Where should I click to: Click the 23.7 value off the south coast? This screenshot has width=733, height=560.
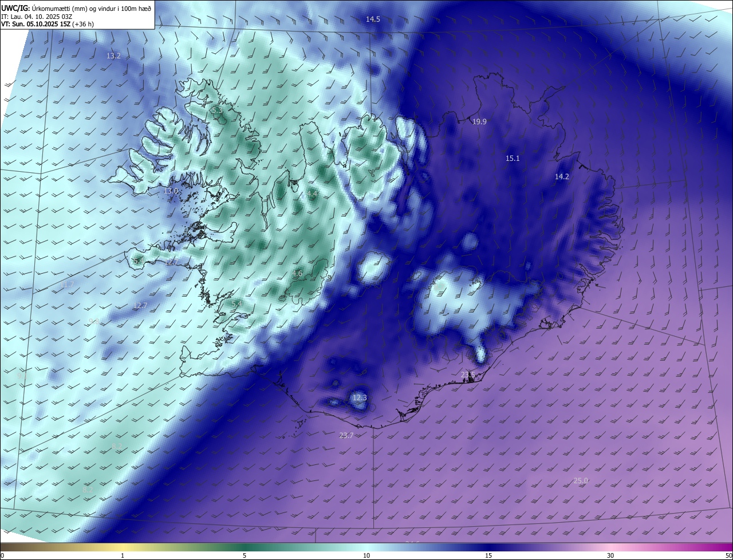click(346, 436)
